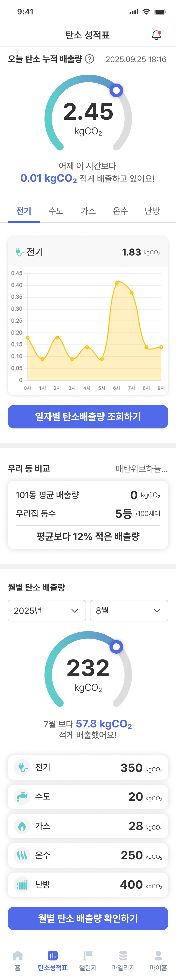Expand the 2025년 year dropdown

[47, 611]
